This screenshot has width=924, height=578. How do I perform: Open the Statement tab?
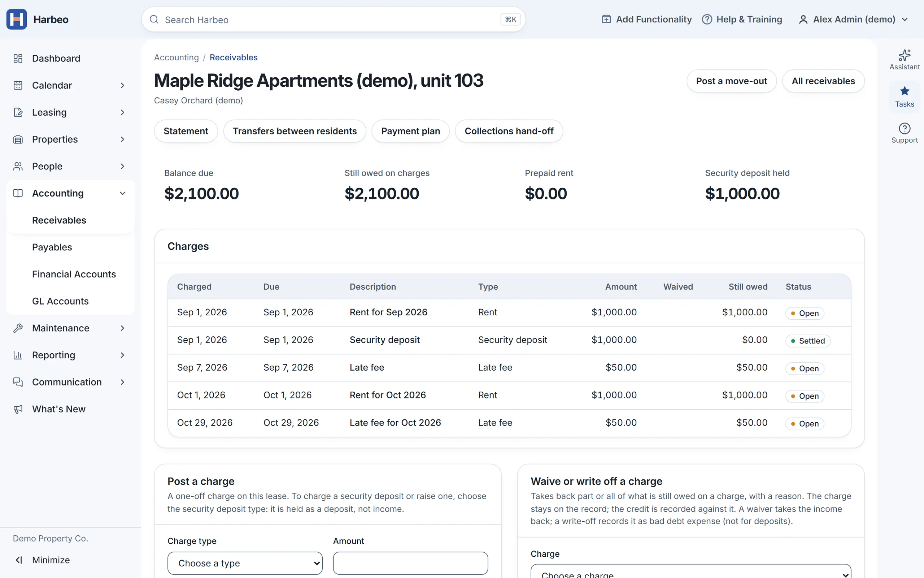tap(186, 131)
